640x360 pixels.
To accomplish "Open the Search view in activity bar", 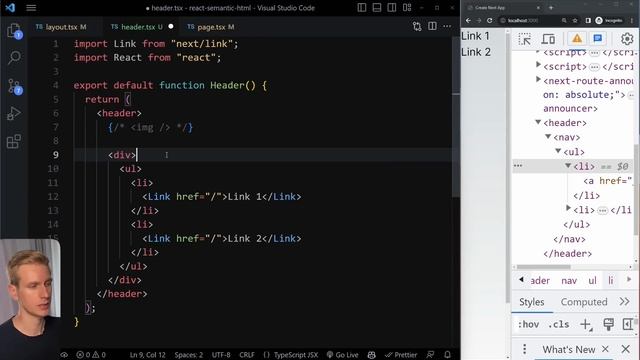I will 14,58.
